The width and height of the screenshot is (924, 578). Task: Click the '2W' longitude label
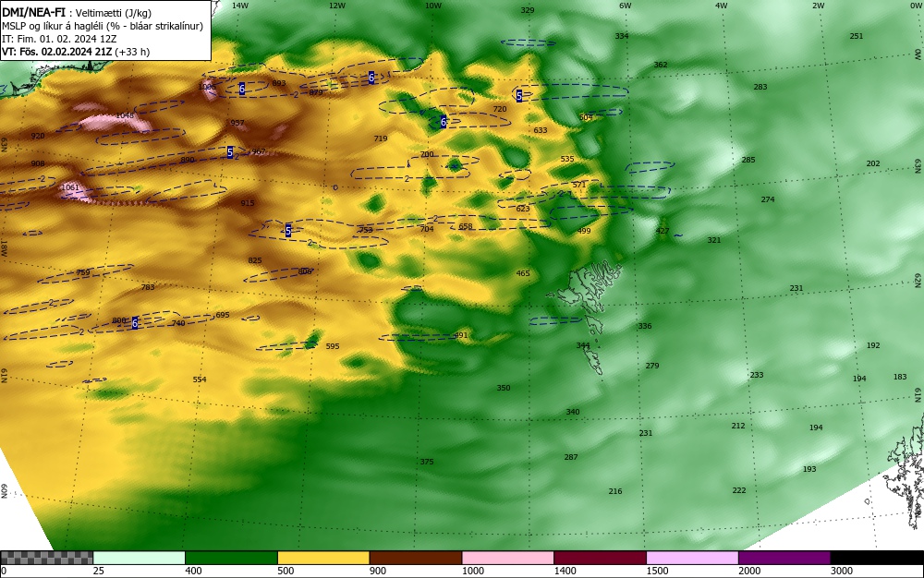pos(818,6)
